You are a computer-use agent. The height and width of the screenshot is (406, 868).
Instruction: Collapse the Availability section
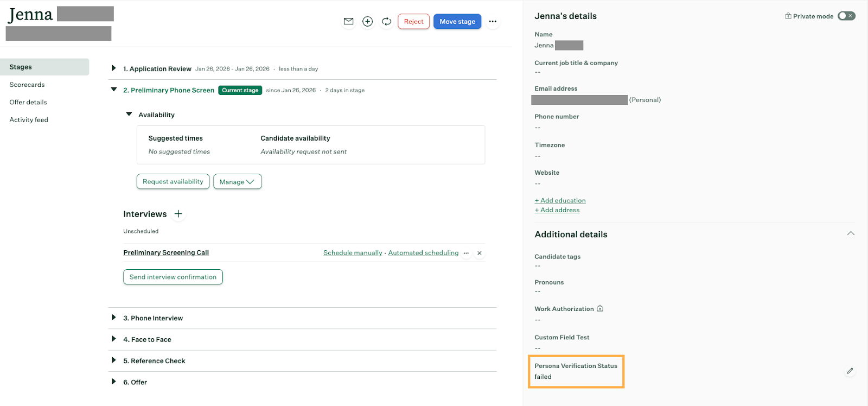129,115
